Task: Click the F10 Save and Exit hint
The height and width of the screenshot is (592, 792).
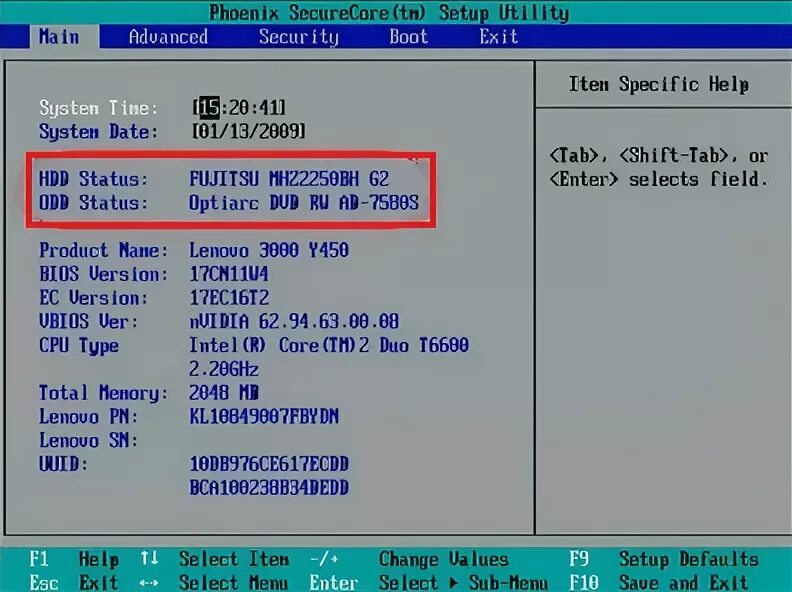Action: tap(659, 582)
